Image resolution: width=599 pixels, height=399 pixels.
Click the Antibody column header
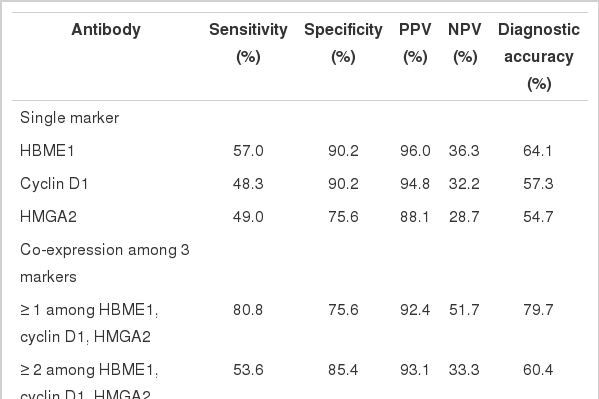[106, 29]
